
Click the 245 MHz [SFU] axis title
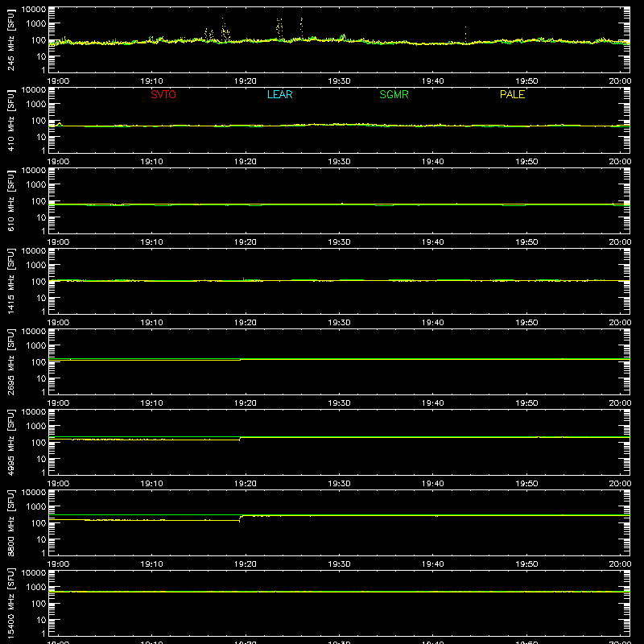pos(10,39)
